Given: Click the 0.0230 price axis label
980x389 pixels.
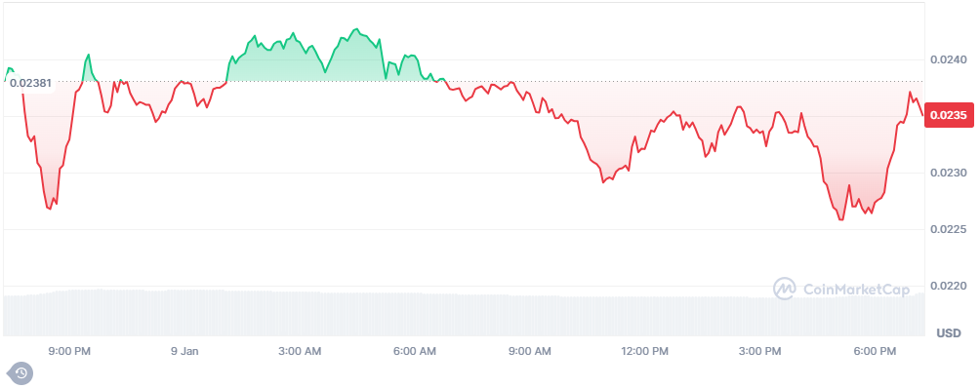Looking at the screenshot, I should click(x=948, y=173).
